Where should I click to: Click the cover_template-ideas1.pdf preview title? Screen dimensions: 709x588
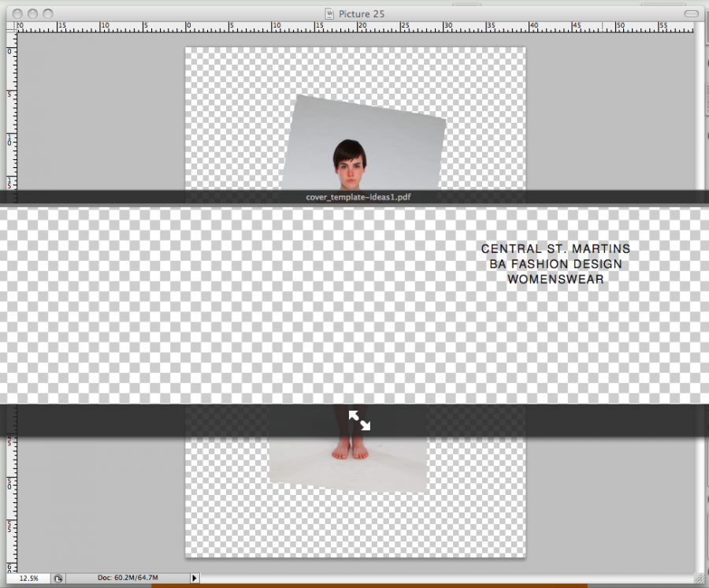(358, 197)
